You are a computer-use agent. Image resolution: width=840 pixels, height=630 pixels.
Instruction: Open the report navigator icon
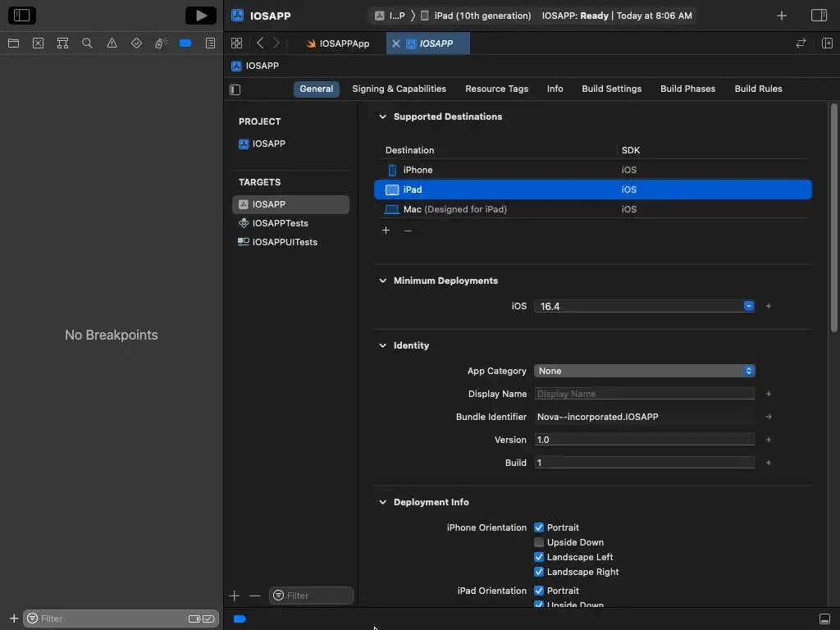(210, 43)
